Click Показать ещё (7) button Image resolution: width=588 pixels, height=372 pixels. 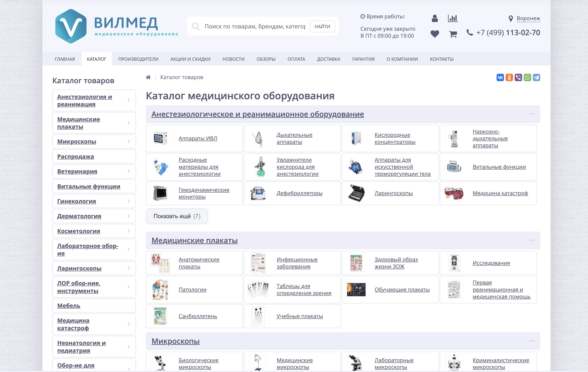177,216
